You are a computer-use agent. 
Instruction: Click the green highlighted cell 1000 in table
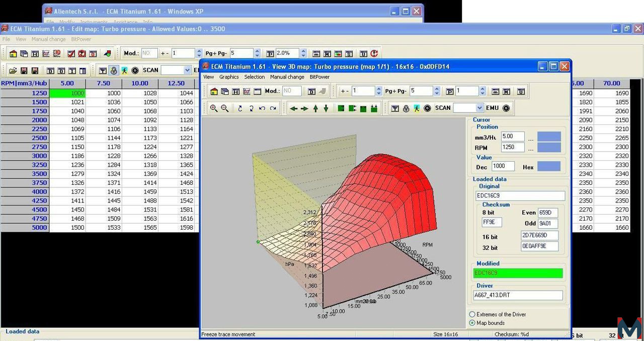click(x=67, y=93)
